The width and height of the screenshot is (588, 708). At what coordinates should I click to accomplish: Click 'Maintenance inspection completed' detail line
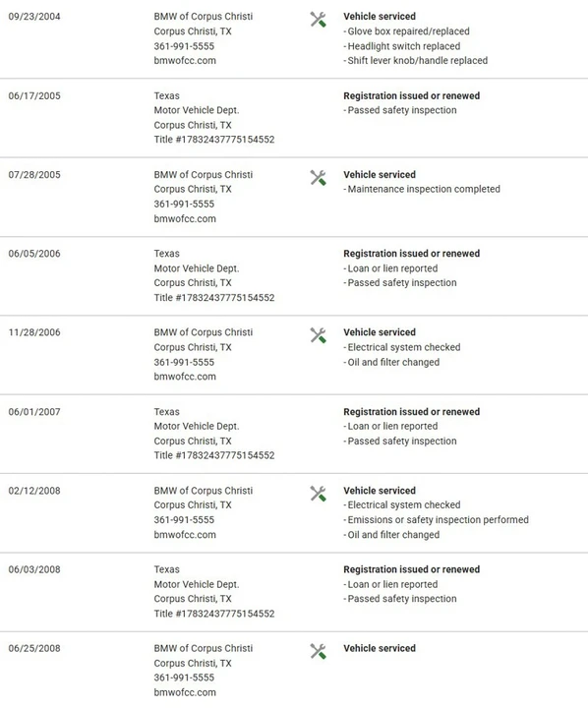[422, 189]
